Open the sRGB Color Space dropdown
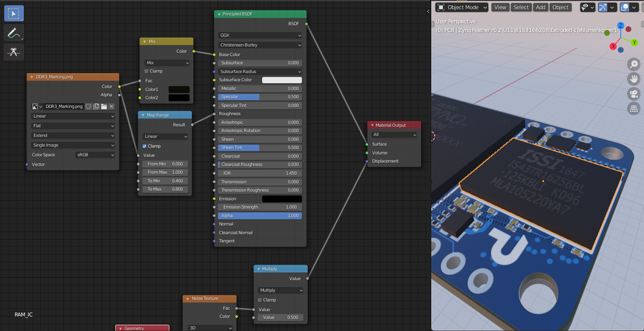644x331 pixels. pyautogui.click(x=96, y=154)
